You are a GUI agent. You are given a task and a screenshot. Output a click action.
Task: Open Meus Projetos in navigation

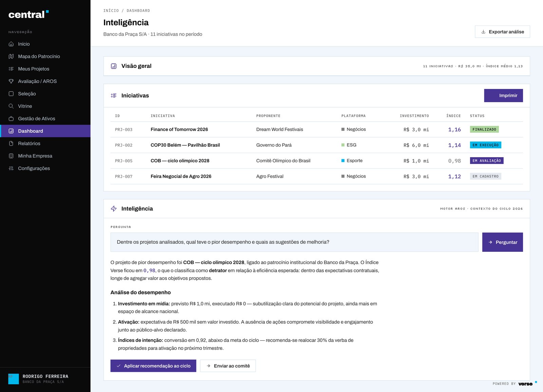(x=45, y=69)
